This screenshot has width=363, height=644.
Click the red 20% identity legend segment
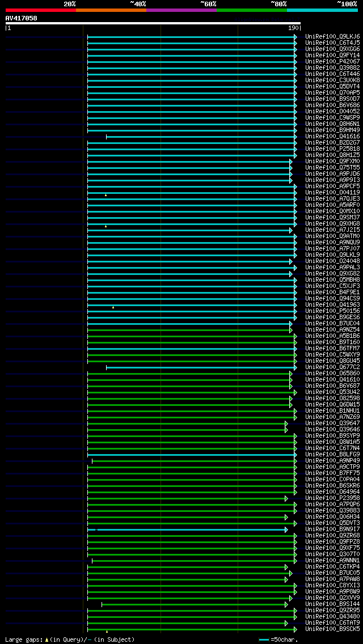click(41, 10)
